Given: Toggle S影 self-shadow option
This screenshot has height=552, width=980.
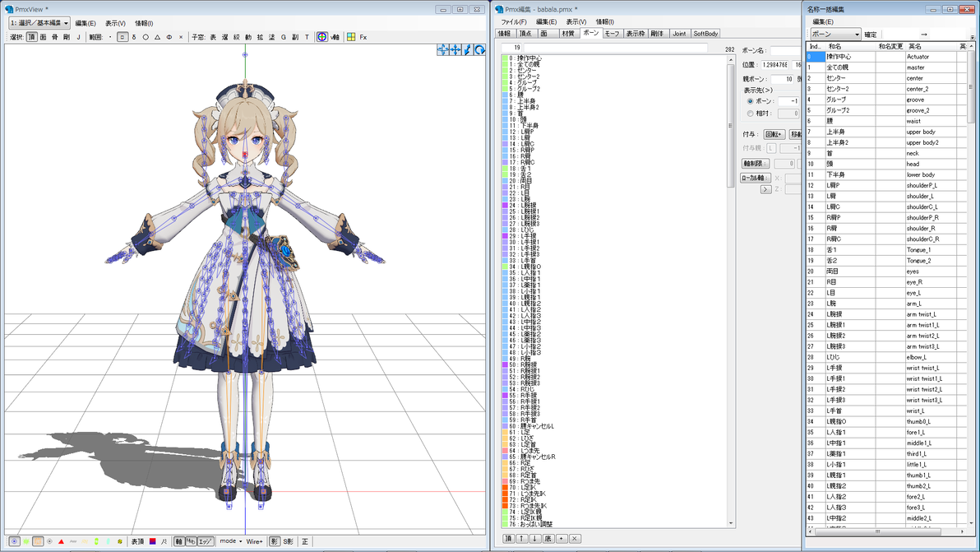Looking at the screenshot, I should click(288, 541).
